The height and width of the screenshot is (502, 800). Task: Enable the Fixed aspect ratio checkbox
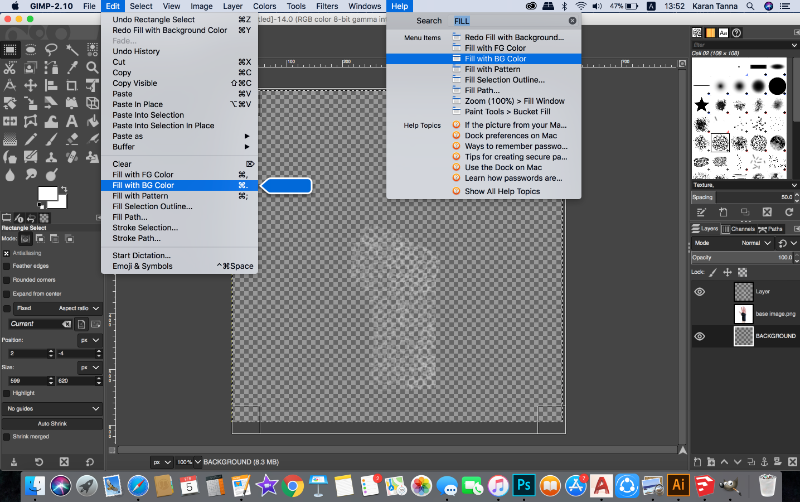click(x=7, y=308)
